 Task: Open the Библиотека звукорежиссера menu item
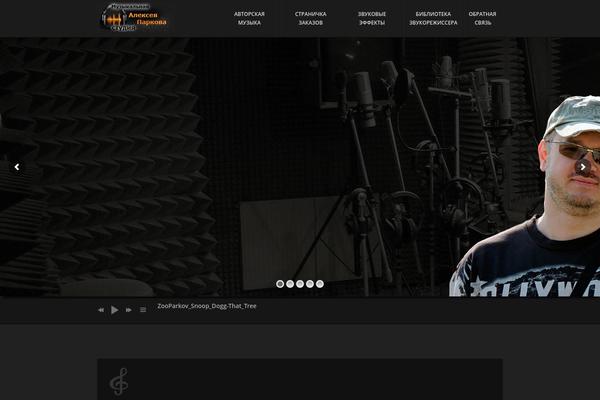click(x=433, y=18)
